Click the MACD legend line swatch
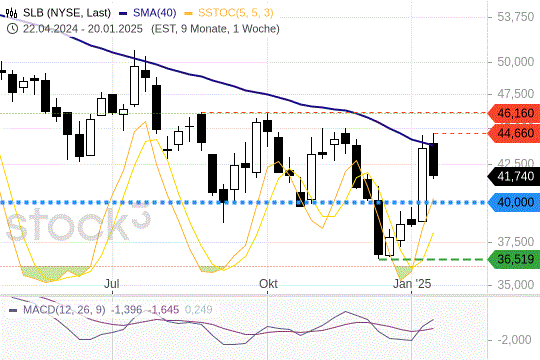This screenshot has width=540, height=360. (x=13, y=310)
